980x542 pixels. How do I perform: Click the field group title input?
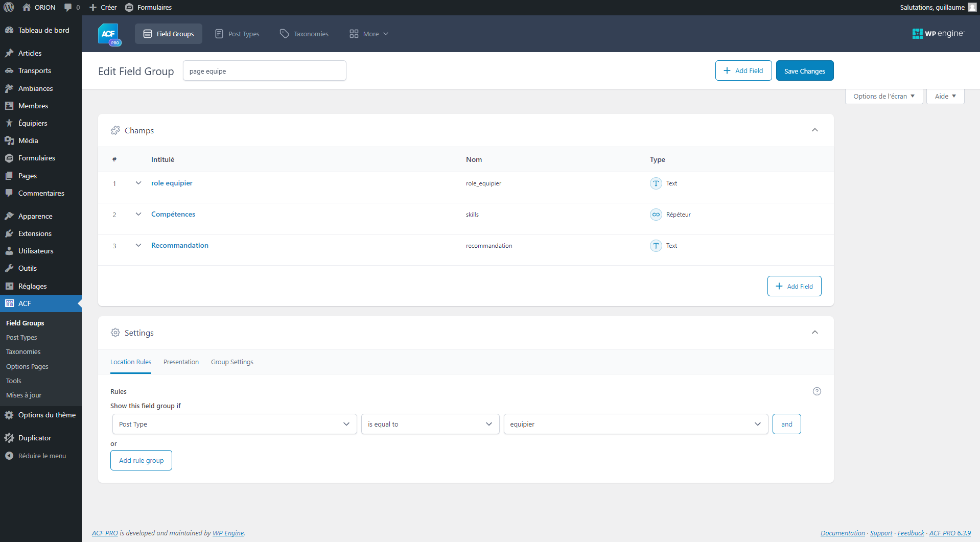click(264, 71)
